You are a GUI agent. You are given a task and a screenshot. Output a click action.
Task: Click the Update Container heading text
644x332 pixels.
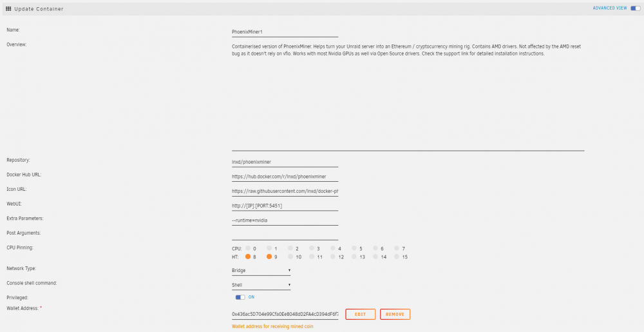(x=39, y=8)
